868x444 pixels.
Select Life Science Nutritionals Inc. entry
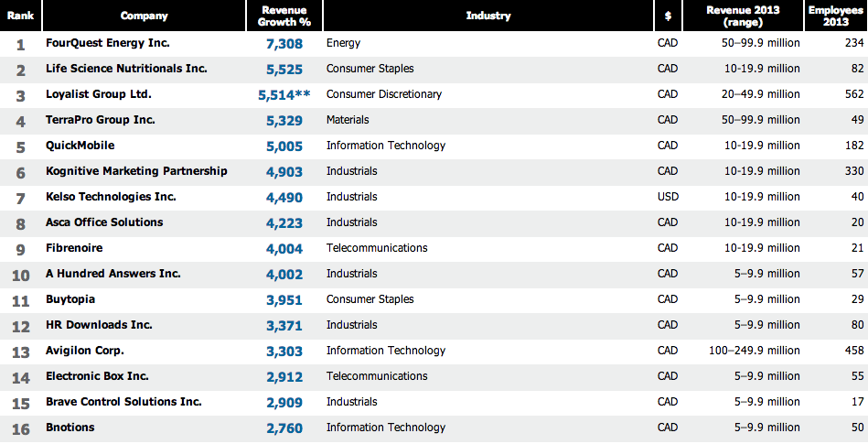(126, 69)
